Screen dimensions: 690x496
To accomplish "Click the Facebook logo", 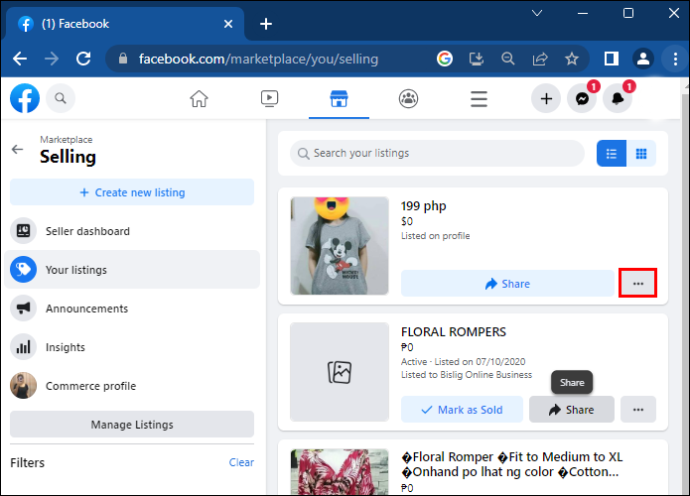I will [x=25, y=98].
